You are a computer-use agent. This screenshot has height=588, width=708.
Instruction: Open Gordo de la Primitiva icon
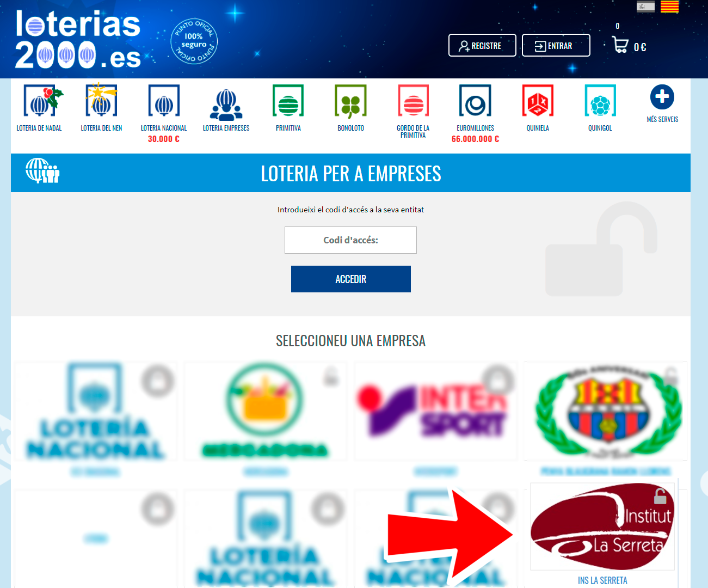413,101
